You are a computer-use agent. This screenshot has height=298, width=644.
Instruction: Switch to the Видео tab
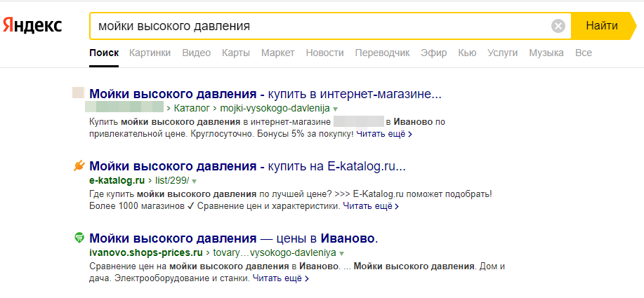tap(196, 53)
